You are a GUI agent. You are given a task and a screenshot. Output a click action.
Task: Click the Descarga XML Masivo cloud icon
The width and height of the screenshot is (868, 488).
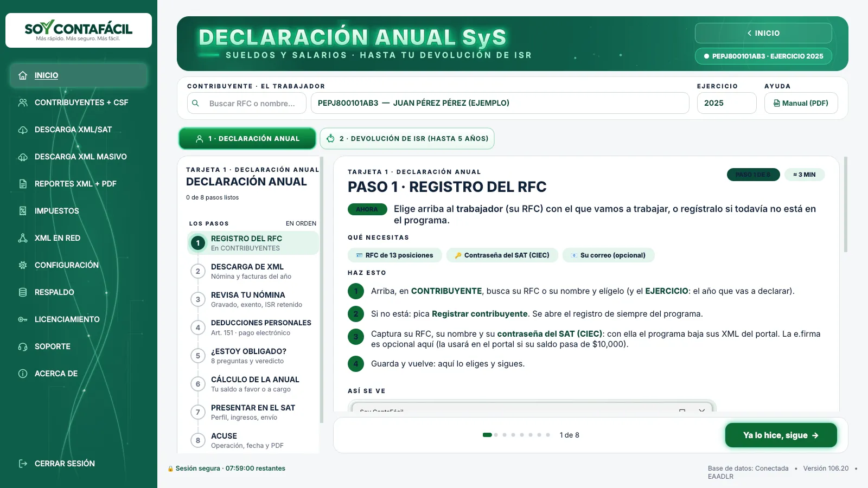23,157
